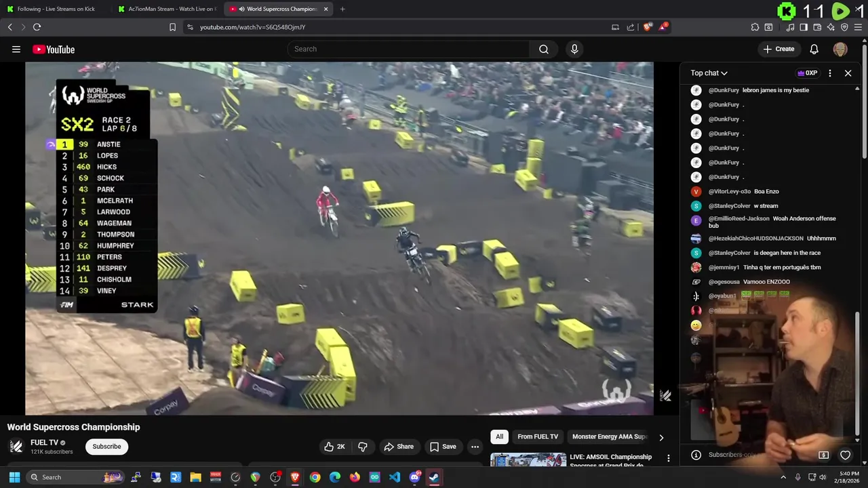Click the YouTube search magnifier button
The height and width of the screenshot is (488, 868).
click(544, 49)
